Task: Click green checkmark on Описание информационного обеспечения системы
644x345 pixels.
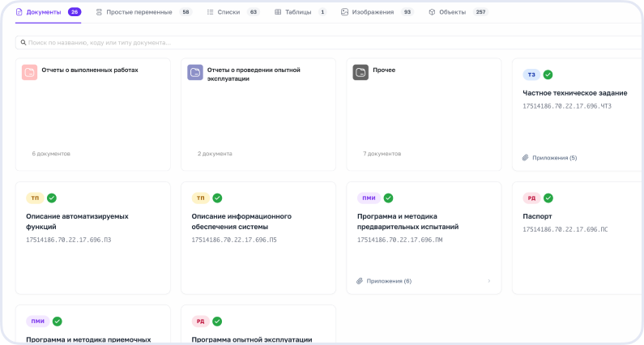Action: [x=217, y=198]
